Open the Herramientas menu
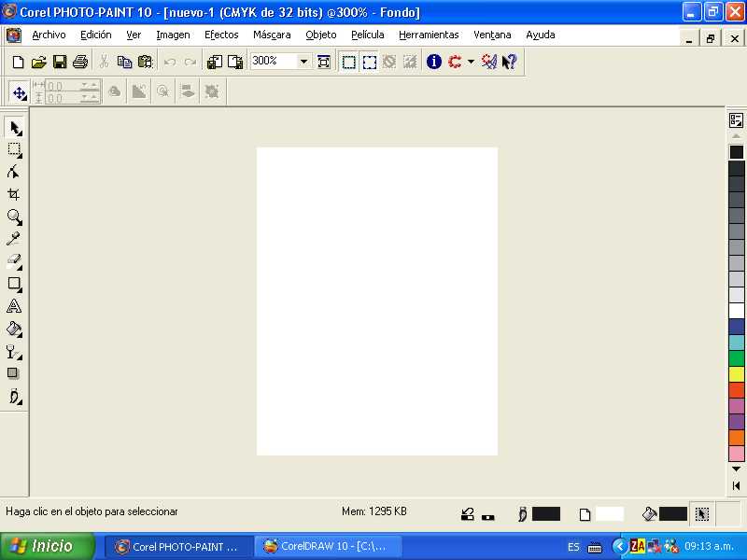Screen dimensions: 747x560 (429, 35)
